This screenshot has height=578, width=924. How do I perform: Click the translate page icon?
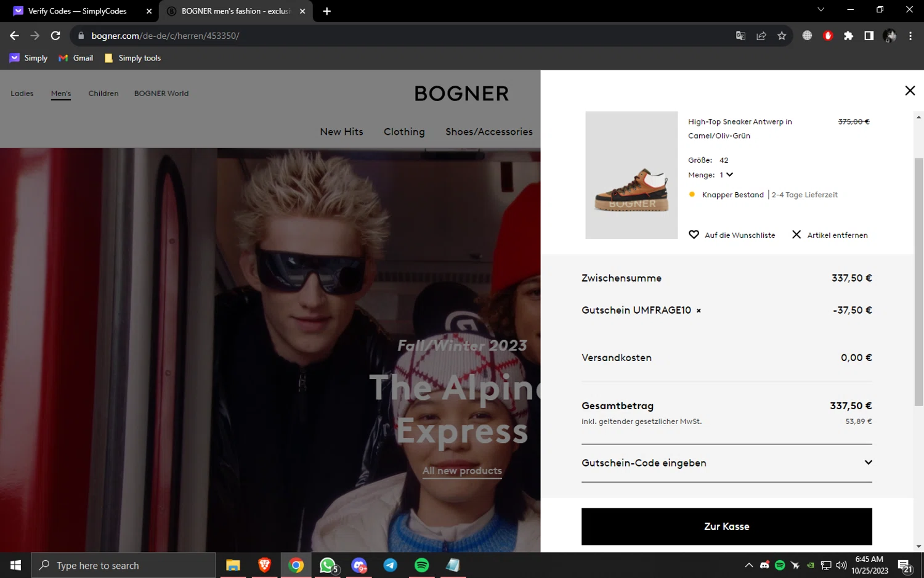click(x=740, y=36)
